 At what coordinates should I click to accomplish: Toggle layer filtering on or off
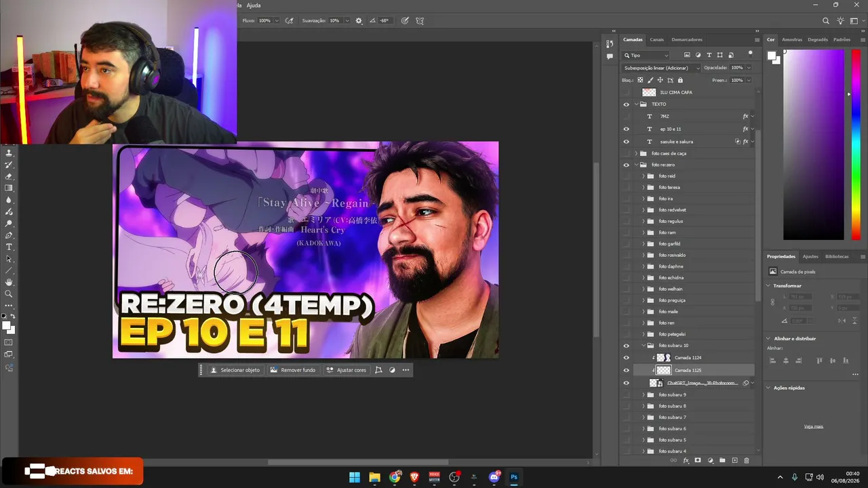tap(750, 53)
